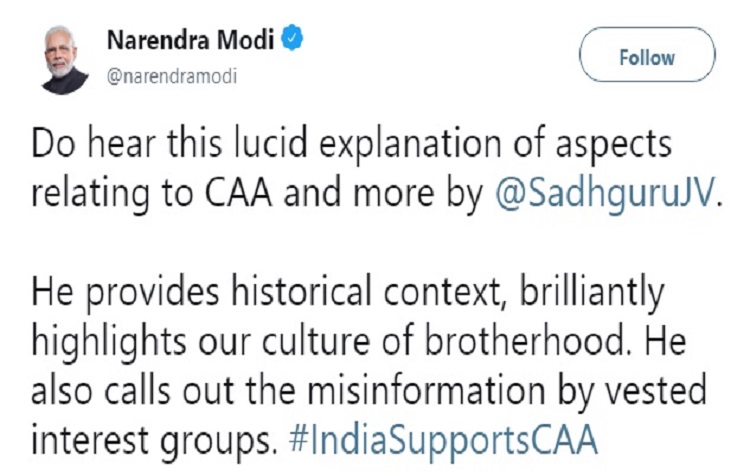Visit the @narendramodi handle
Viewport: 750px width, 472px height.
(x=172, y=77)
